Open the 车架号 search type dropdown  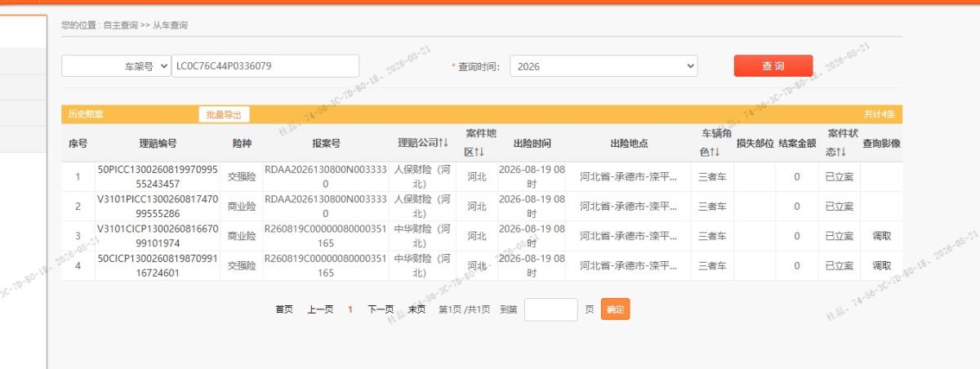(x=116, y=66)
